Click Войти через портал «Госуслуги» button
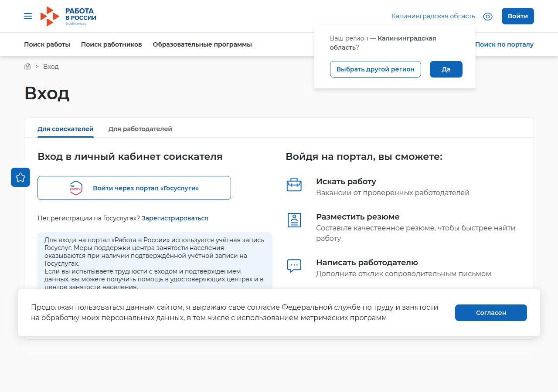Image resolution: width=558 pixels, height=392 pixels. [x=134, y=188]
